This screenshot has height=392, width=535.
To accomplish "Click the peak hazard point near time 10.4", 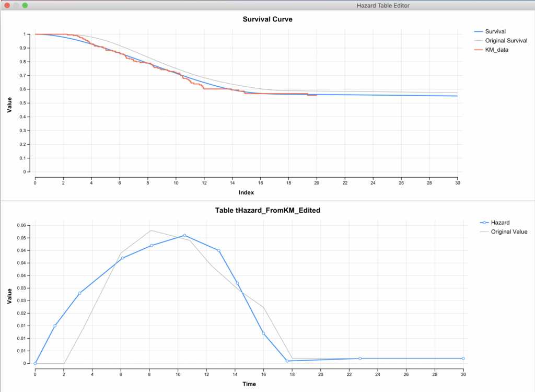I will click(x=184, y=235).
